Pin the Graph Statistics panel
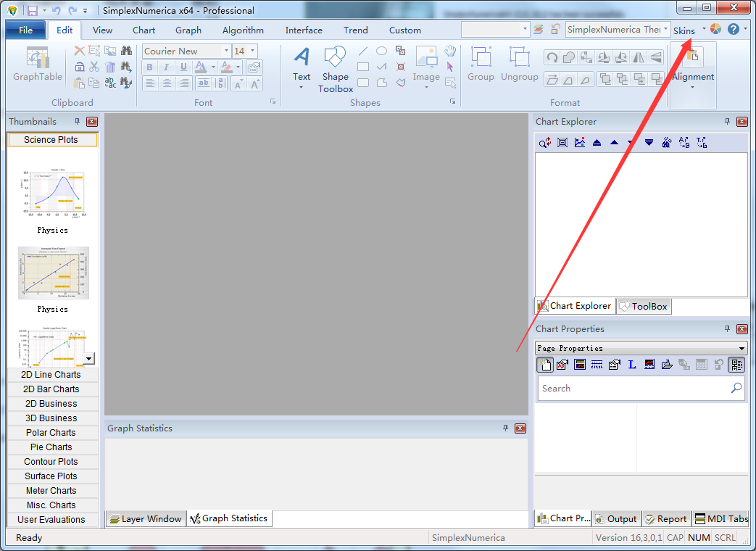Viewport: 756px width, 551px height. (505, 428)
